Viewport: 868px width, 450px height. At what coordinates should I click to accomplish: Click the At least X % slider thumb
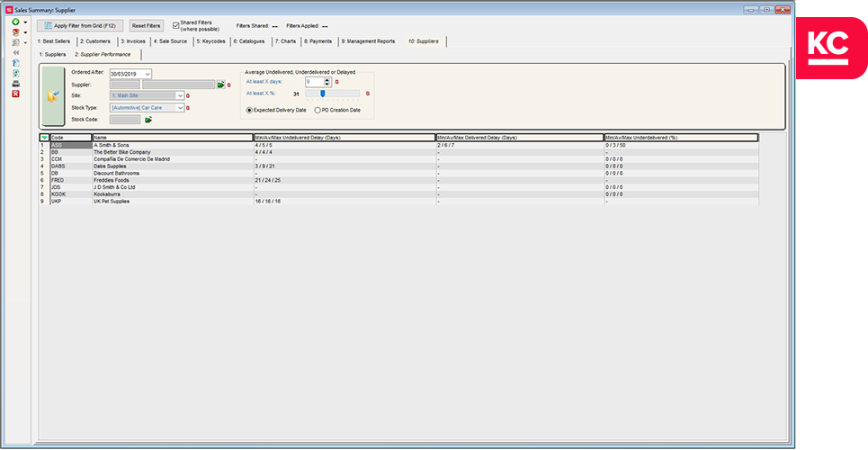click(322, 93)
